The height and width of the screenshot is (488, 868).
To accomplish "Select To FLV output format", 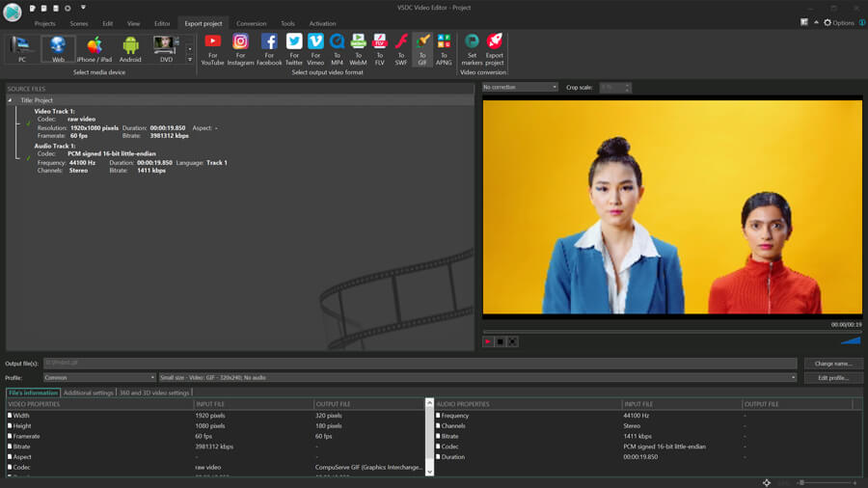I will pos(380,49).
